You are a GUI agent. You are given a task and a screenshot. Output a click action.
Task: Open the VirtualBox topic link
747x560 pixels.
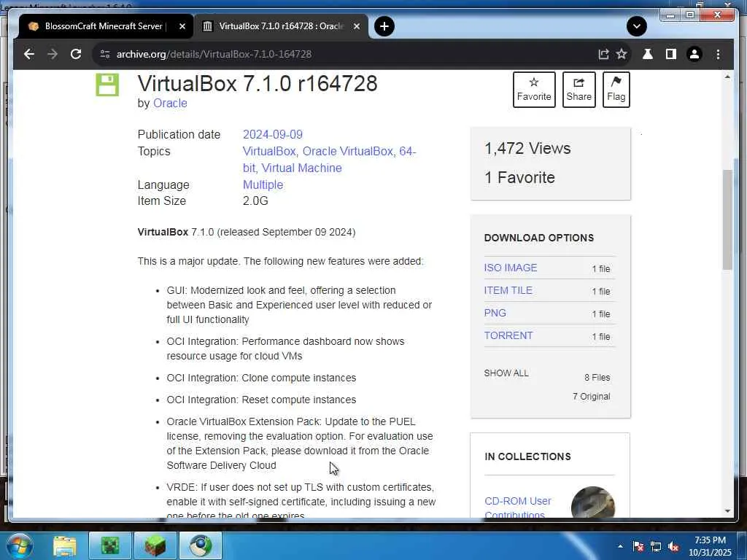pyautogui.click(x=269, y=152)
